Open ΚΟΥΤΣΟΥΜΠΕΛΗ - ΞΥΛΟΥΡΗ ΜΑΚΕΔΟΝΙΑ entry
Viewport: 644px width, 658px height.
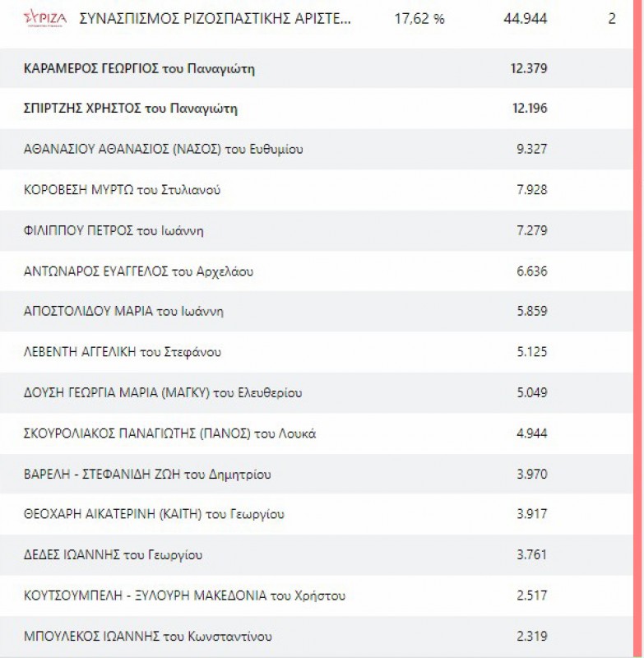pos(185,595)
